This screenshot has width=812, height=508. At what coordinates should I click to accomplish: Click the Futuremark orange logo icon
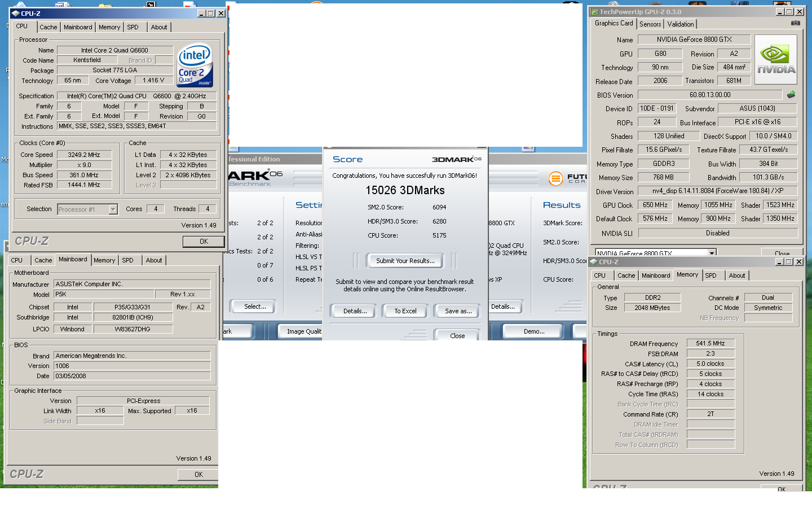click(x=556, y=179)
